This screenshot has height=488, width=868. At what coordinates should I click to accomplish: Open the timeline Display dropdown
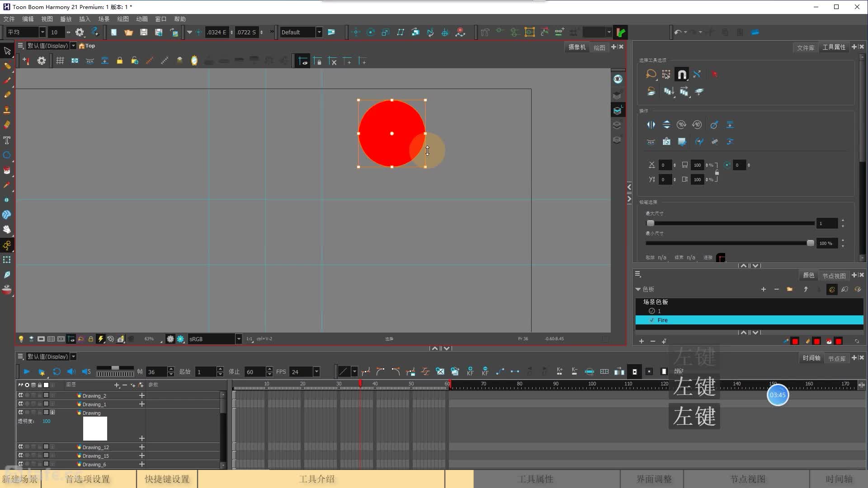click(x=73, y=357)
